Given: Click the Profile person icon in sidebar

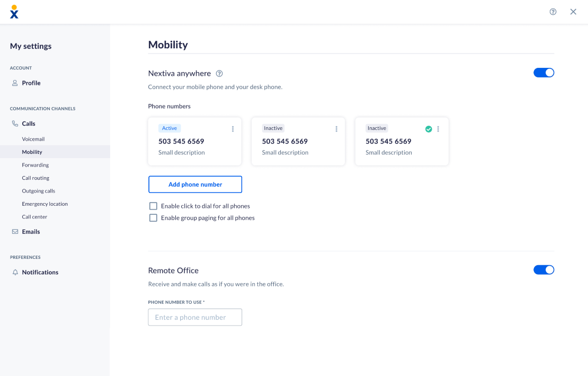Looking at the screenshot, I should point(15,83).
